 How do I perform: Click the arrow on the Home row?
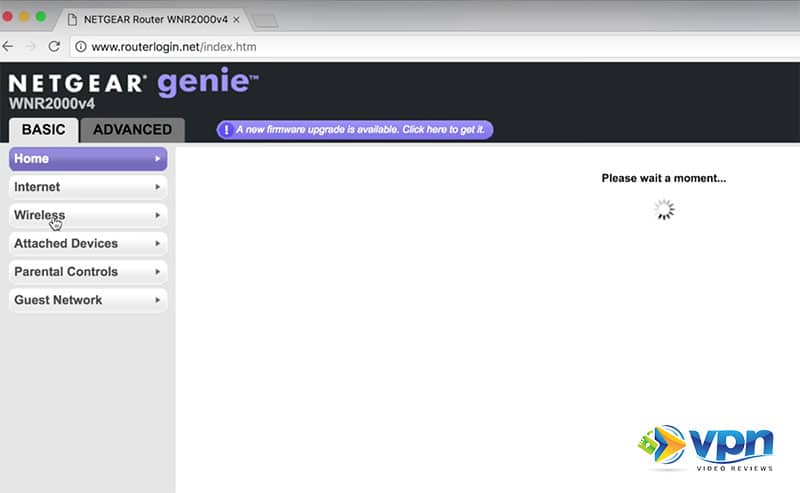click(x=157, y=159)
